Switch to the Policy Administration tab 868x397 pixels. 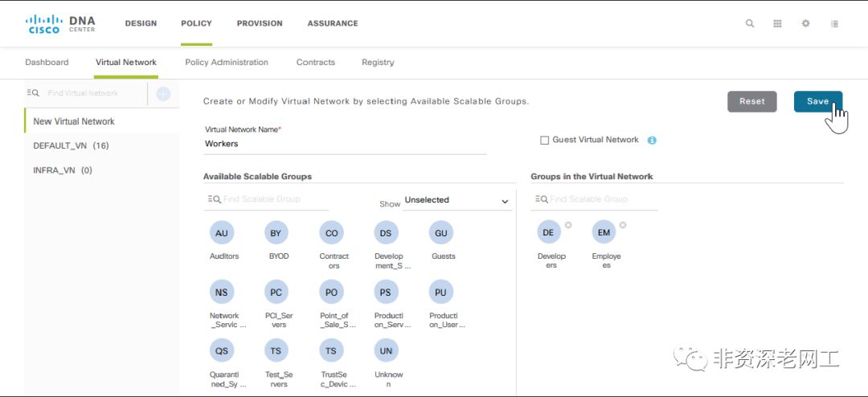227,62
